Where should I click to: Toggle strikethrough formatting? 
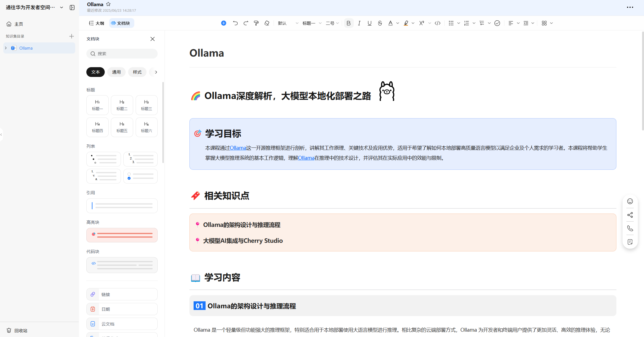click(x=380, y=23)
